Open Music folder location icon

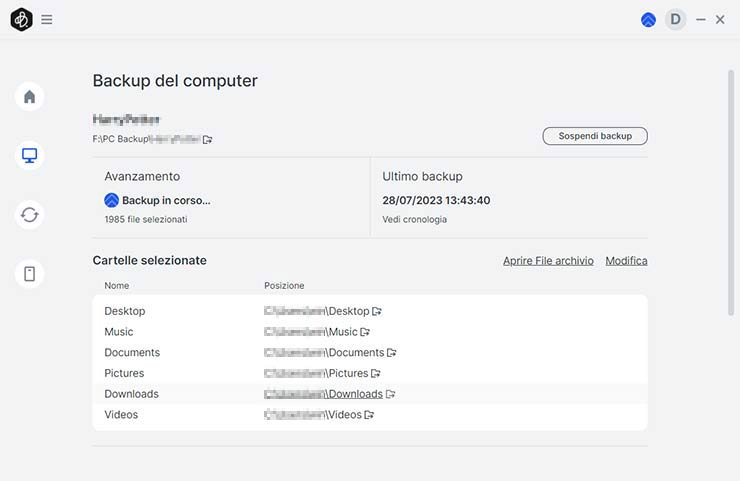[x=365, y=332]
